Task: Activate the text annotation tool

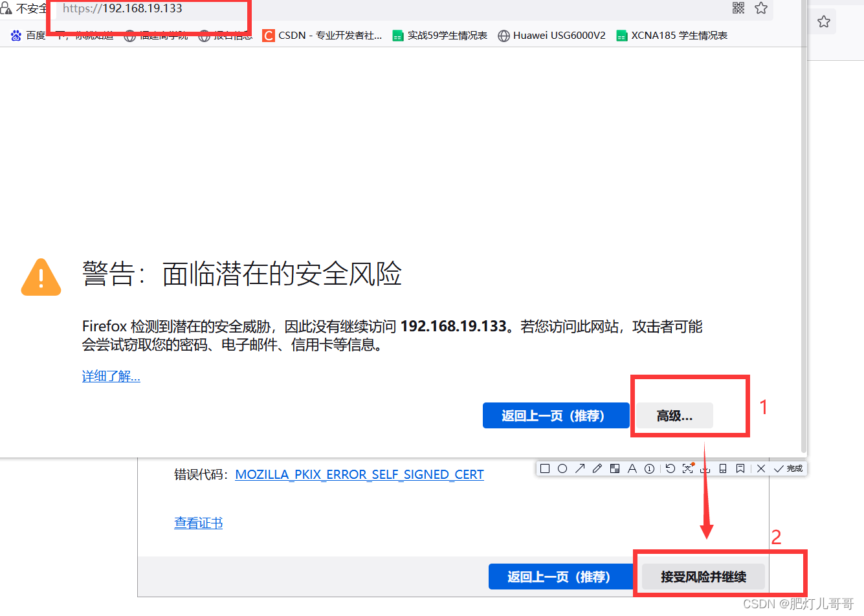Action: (x=632, y=468)
